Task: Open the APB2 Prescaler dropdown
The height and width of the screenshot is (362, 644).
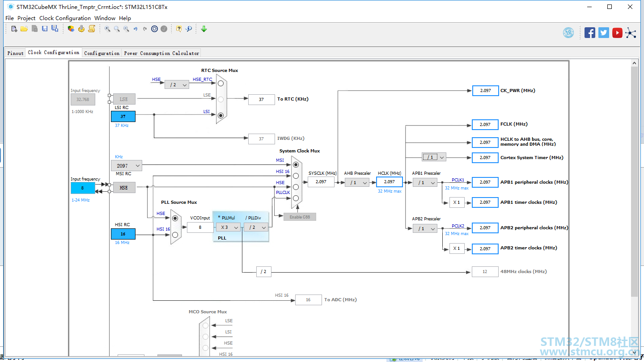Action: click(x=425, y=228)
